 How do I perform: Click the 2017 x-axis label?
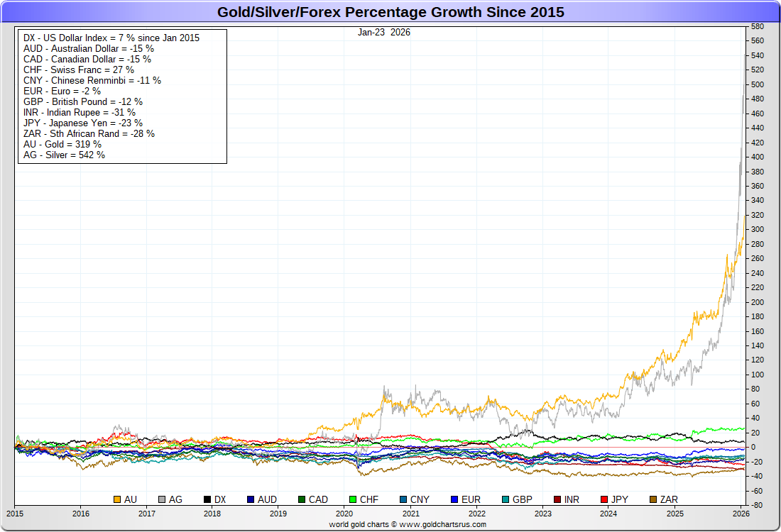(x=146, y=514)
